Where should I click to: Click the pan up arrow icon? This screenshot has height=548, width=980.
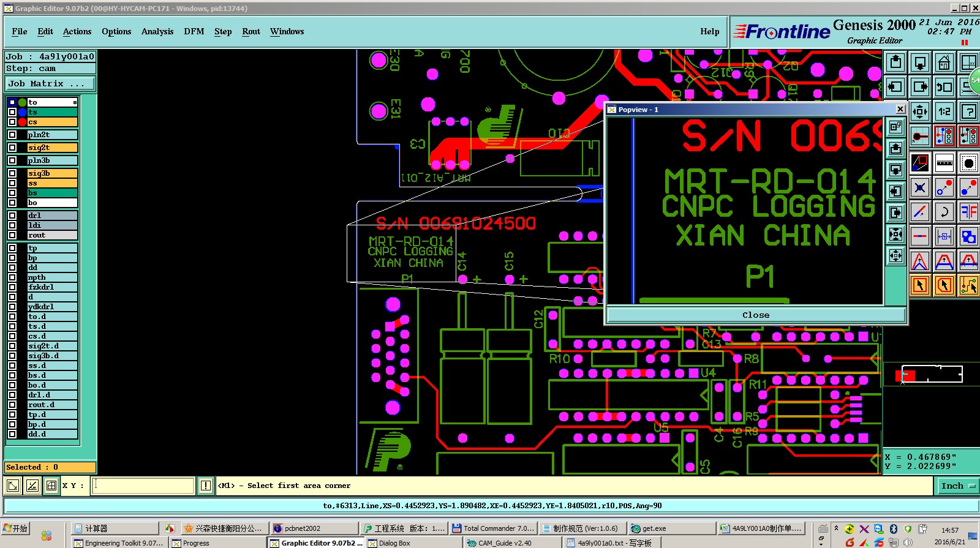[x=895, y=62]
